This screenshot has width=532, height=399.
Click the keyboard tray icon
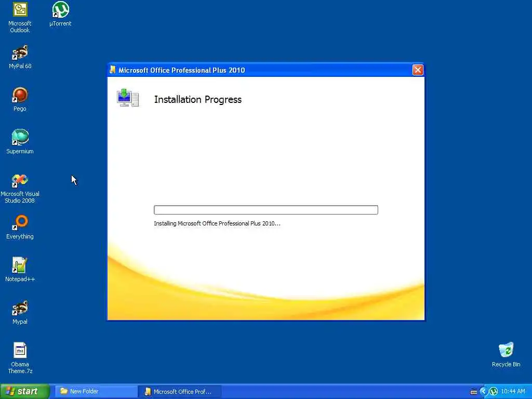point(474,392)
